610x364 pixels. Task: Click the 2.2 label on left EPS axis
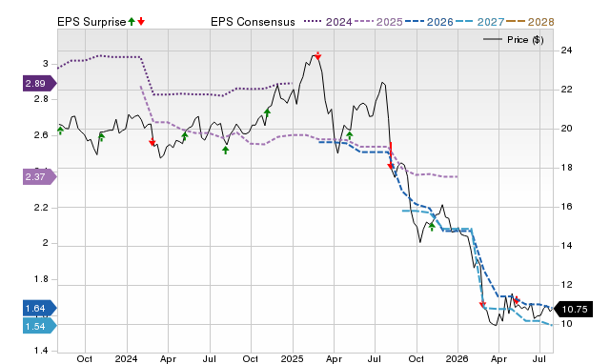[x=41, y=208]
